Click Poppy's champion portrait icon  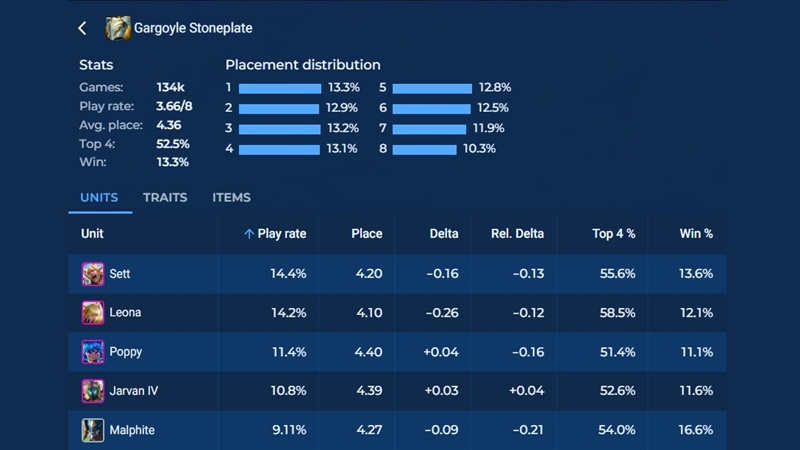click(93, 352)
